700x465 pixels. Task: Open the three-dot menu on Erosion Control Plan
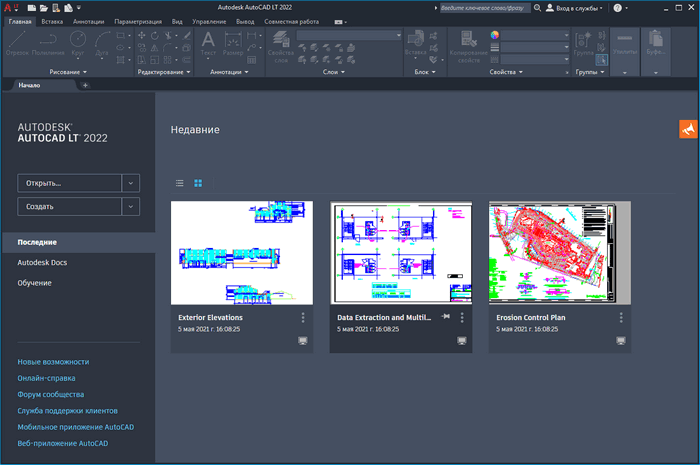(x=621, y=317)
